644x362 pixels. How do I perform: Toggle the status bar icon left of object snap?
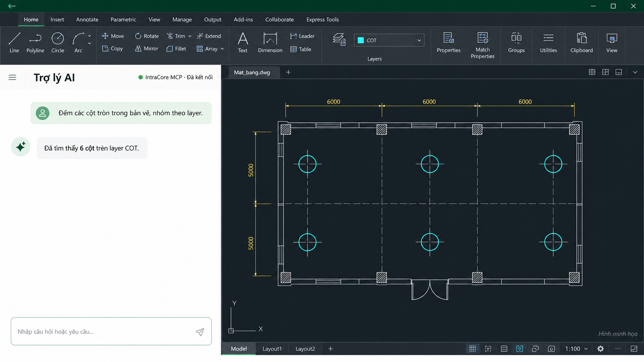click(x=504, y=349)
